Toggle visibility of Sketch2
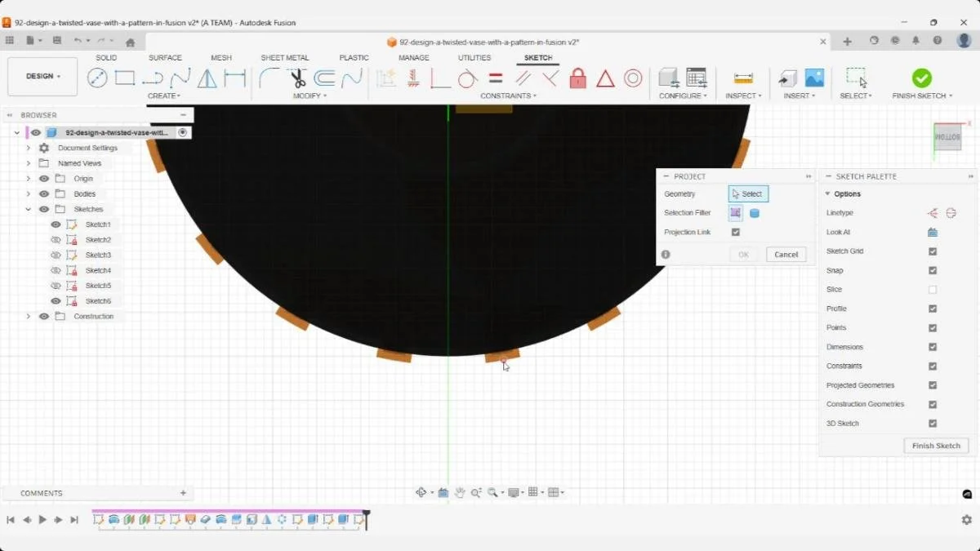This screenshot has height=551, width=980. pyautogui.click(x=56, y=239)
